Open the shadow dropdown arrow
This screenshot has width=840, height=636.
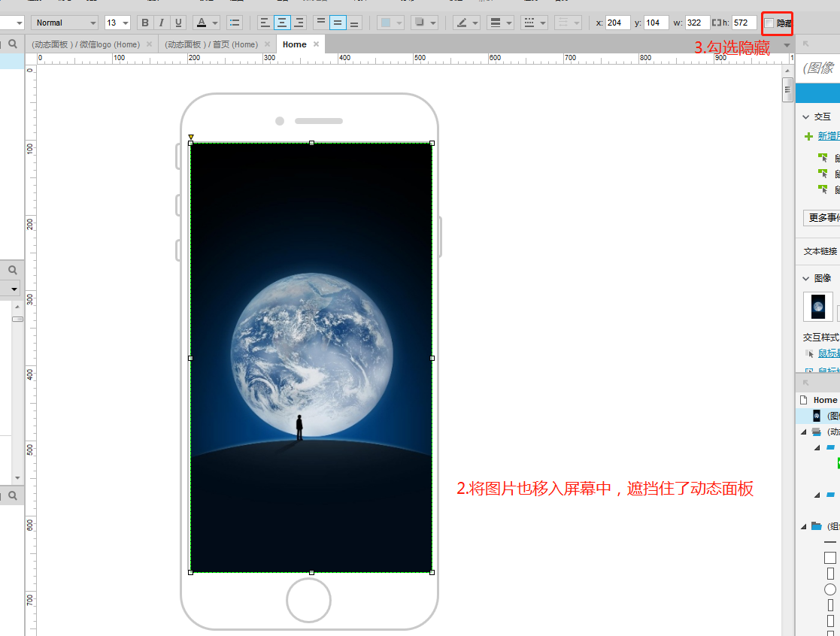[x=433, y=23]
